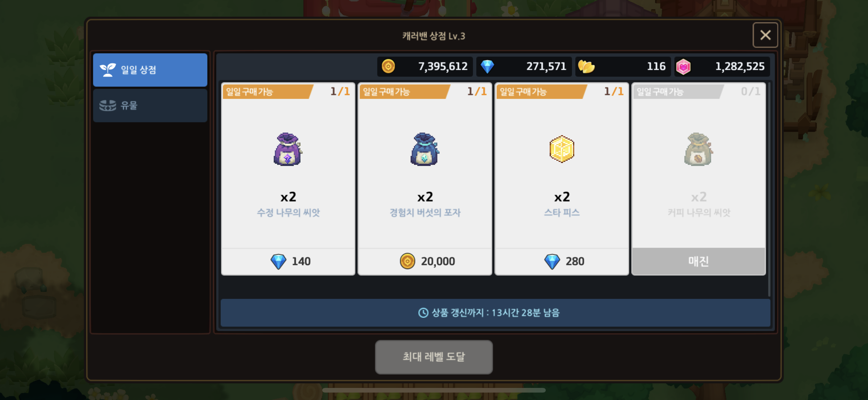
Task: Click the purple crystal tree seed bag icon
Action: coord(288,149)
